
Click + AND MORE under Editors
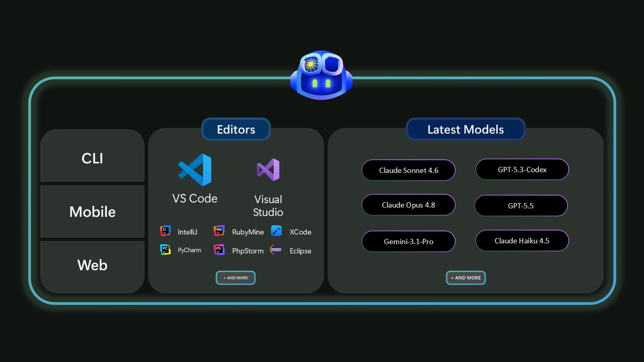(236, 278)
